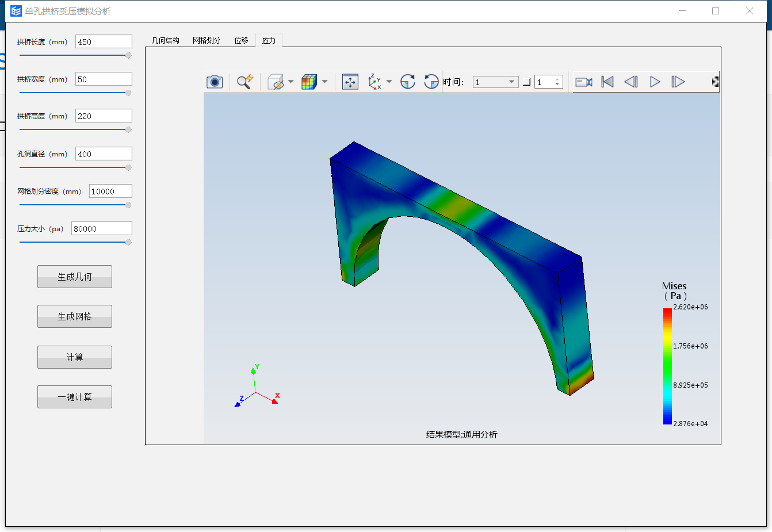
Task: Jump to the first frame
Action: (x=607, y=82)
